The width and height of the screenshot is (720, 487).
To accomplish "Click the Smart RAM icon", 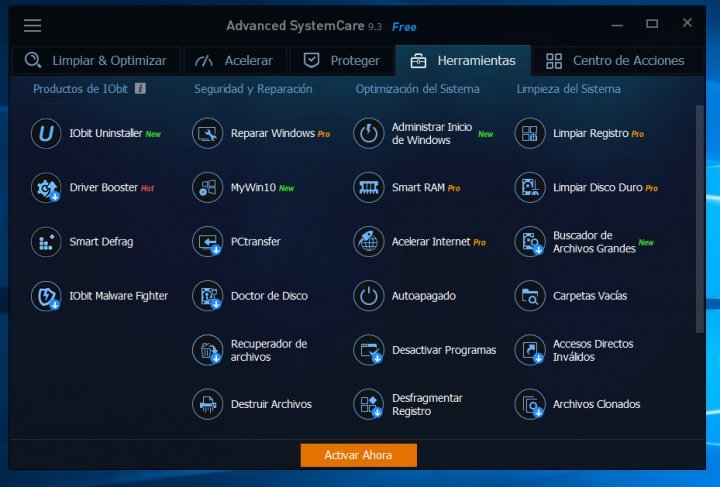I will [369, 188].
